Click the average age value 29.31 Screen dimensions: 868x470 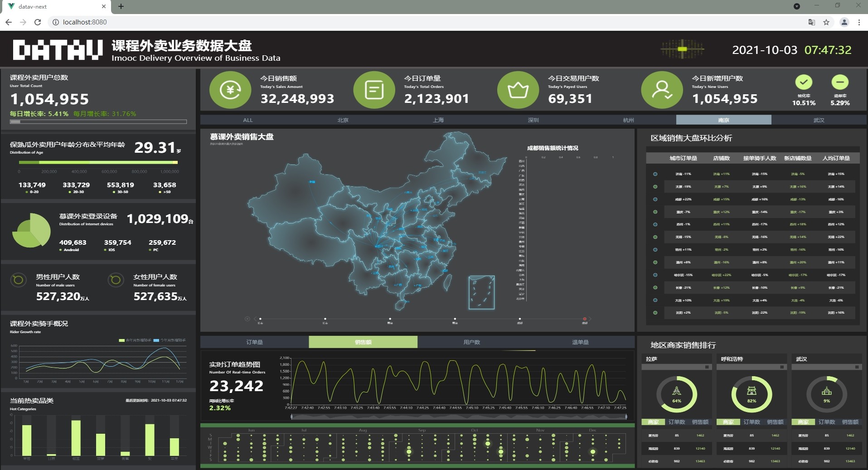(155, 147)
